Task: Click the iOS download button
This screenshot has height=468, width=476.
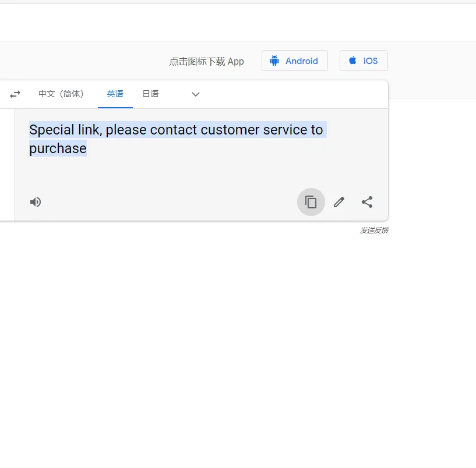Action: pyautogui.click(x=364, y=60)
